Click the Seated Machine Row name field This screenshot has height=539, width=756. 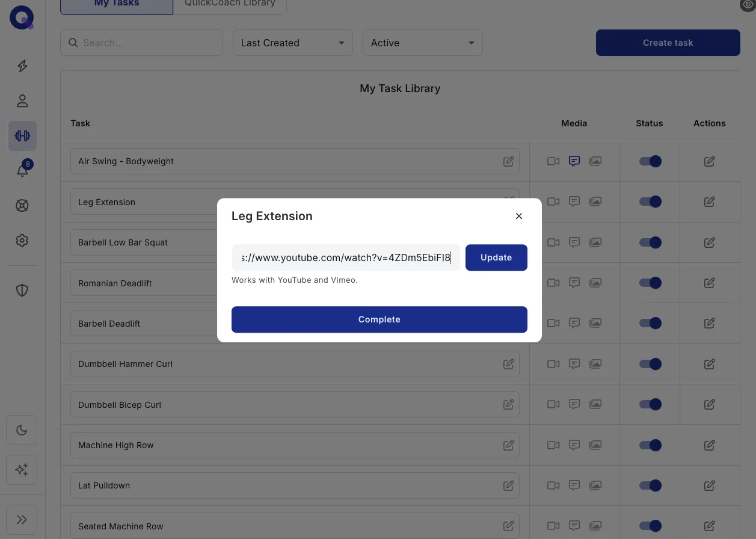(x=295, y=526)
